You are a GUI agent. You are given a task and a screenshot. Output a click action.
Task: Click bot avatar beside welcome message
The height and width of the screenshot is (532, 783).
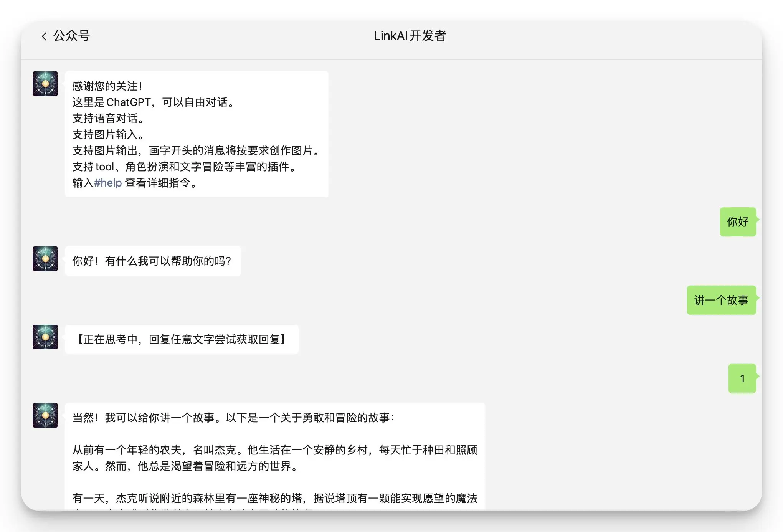45,84
